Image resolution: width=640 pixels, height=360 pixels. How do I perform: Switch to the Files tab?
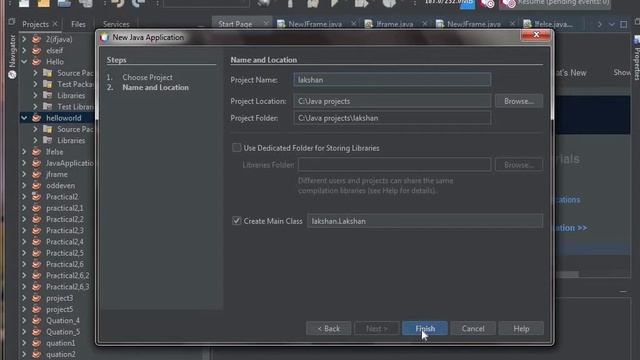point(78,24)
